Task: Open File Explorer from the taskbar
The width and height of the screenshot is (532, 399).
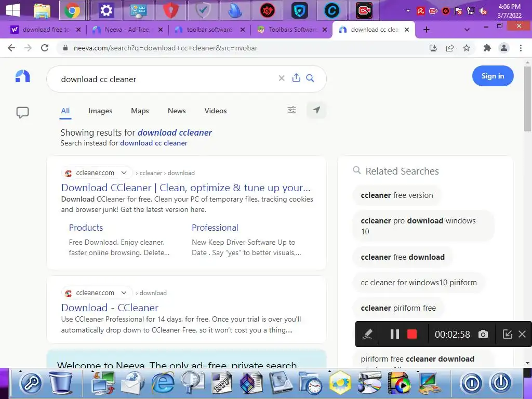Action: [42, 10]
